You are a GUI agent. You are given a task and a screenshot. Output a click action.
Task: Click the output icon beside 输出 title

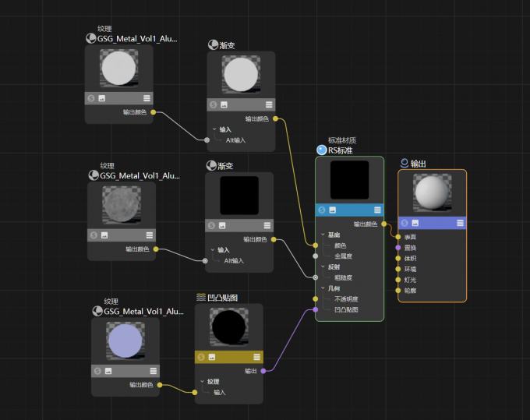[x=404, y=163]
